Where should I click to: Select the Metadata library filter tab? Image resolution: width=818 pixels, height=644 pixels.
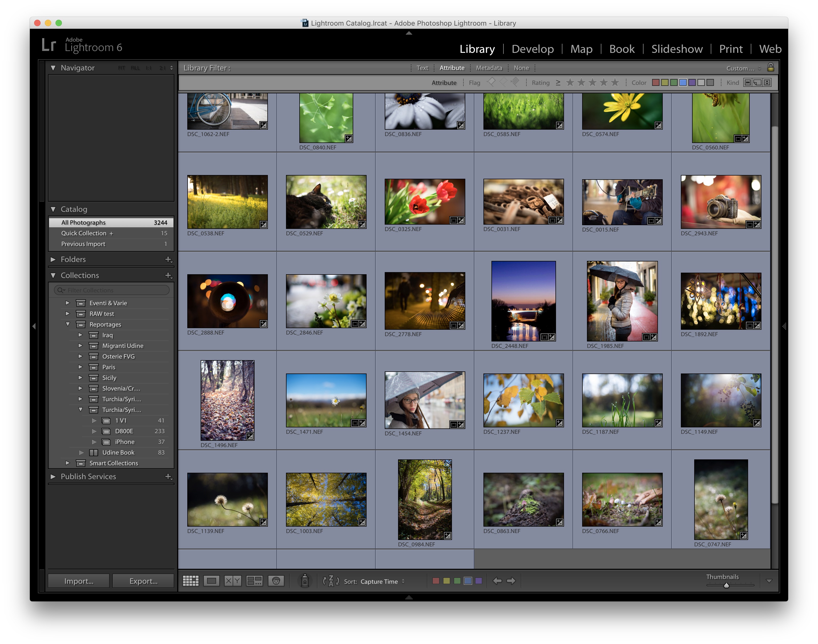pyautogui.click(x=489, y=68)
